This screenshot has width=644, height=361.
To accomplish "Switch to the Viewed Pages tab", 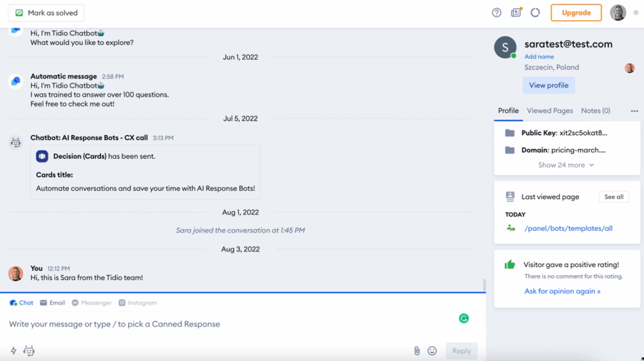I will [x=549, y=111].
